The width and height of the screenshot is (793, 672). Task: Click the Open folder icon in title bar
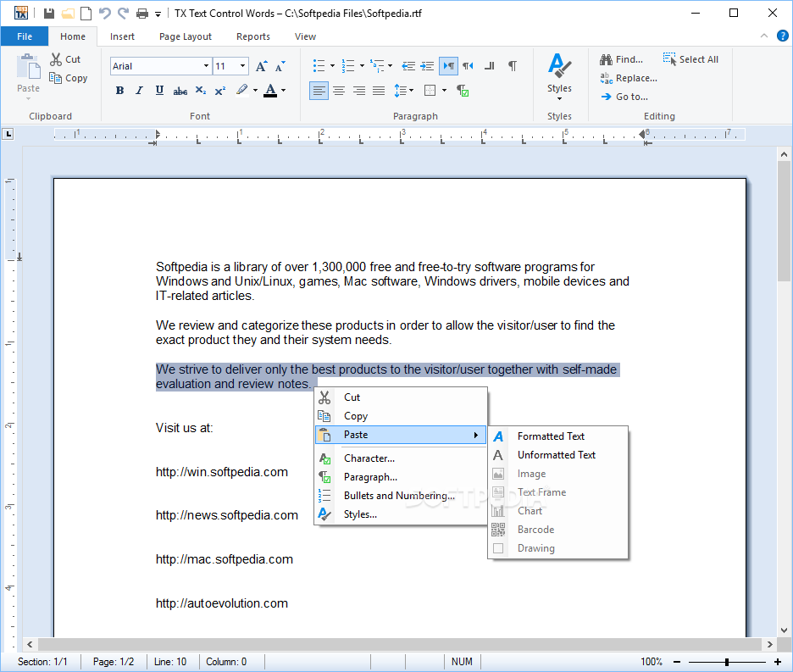point(68,14)
